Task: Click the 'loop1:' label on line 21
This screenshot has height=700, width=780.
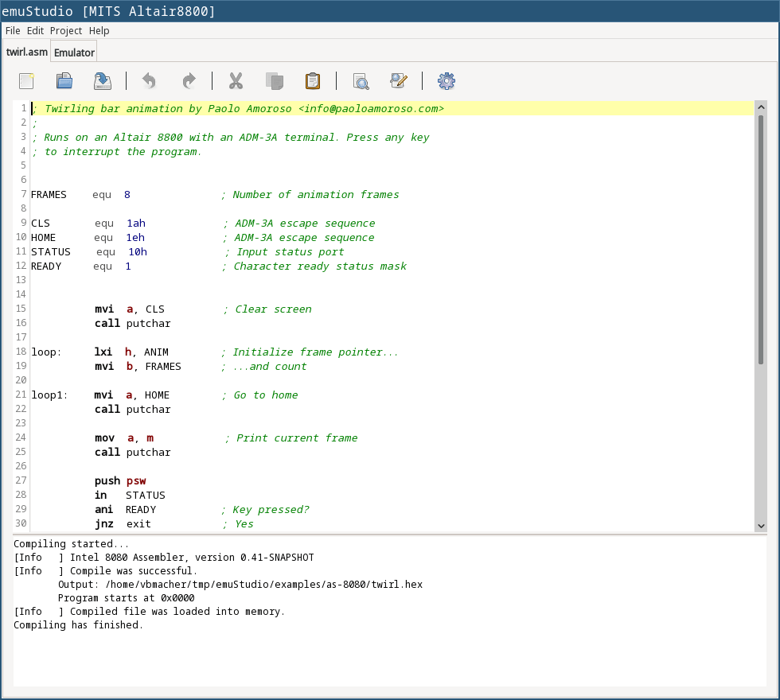Action: 49,395
